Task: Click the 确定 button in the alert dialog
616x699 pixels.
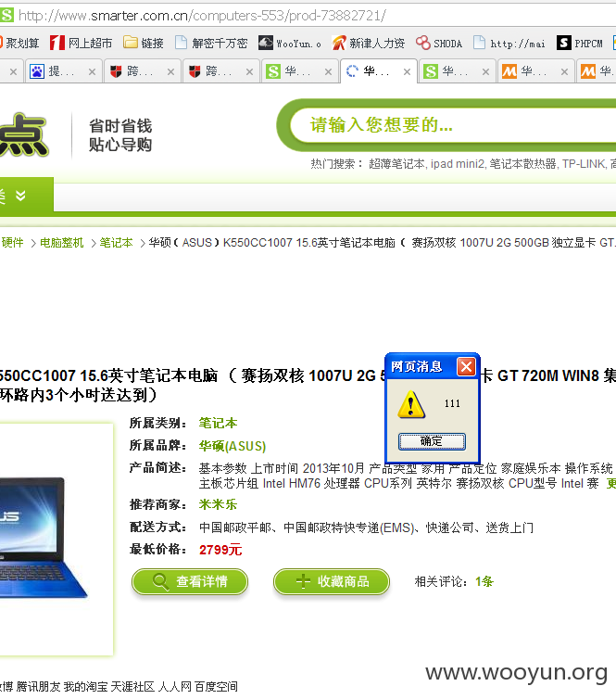Action: tap(432, 441)
